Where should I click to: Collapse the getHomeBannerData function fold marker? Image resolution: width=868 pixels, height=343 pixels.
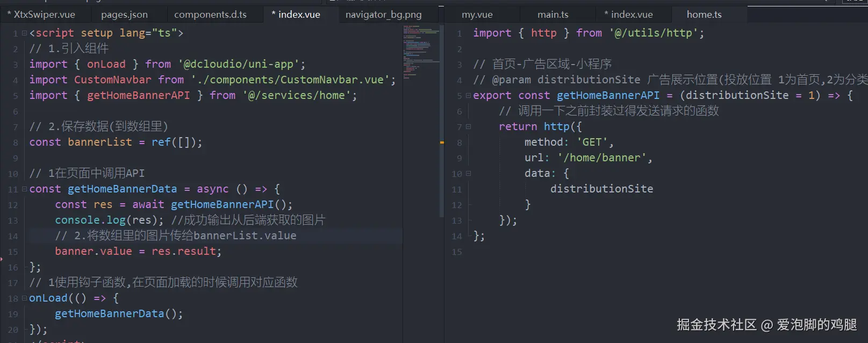24,189
